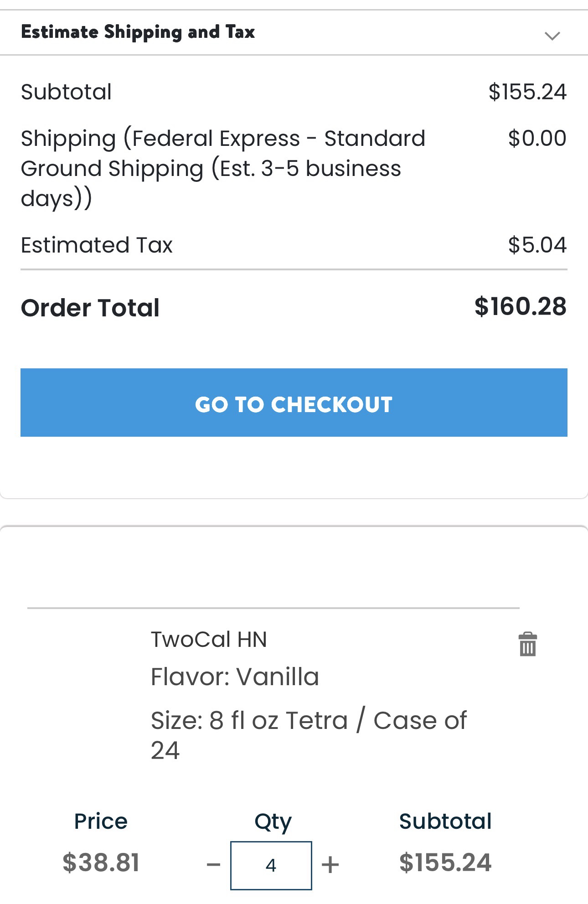This screenshot has width=588, height=904.
Task: Expand the Estimate Shipping and Tax chevron
Action: [x=552, y=36]
